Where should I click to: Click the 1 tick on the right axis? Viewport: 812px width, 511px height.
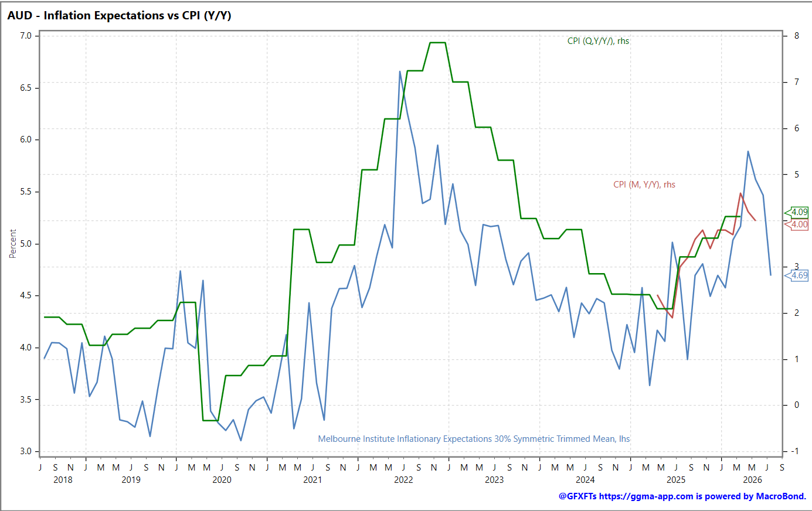point(797,359)
